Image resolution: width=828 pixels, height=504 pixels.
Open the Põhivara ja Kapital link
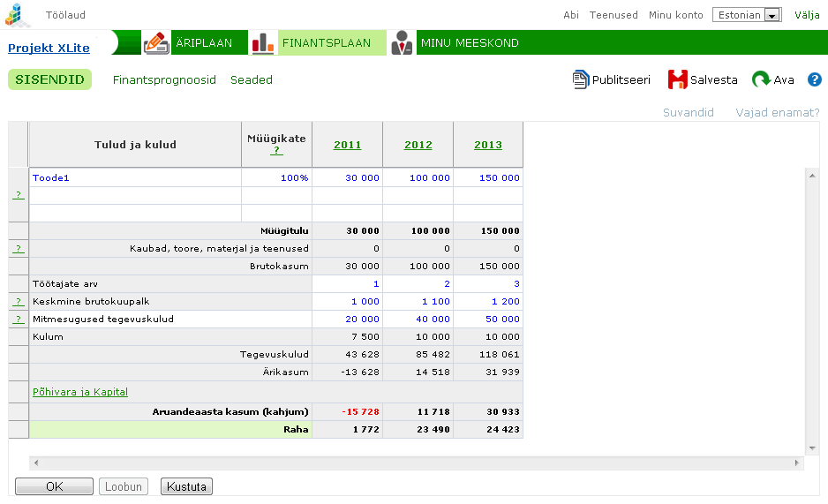pos(80,392)
